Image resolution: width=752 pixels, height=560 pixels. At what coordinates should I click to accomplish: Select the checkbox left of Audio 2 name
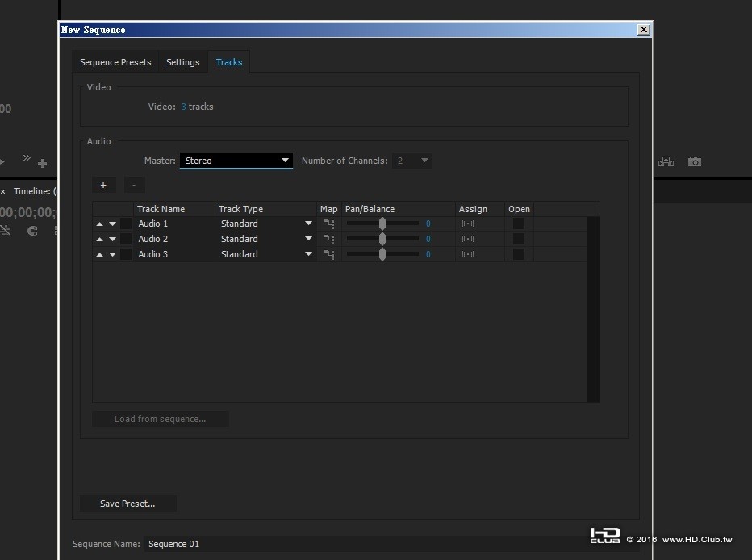(x=126, y=240)
